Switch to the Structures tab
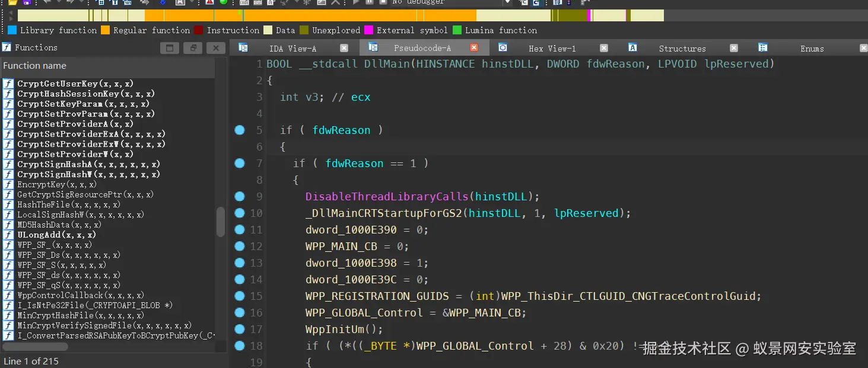 (x=682, y=49)
